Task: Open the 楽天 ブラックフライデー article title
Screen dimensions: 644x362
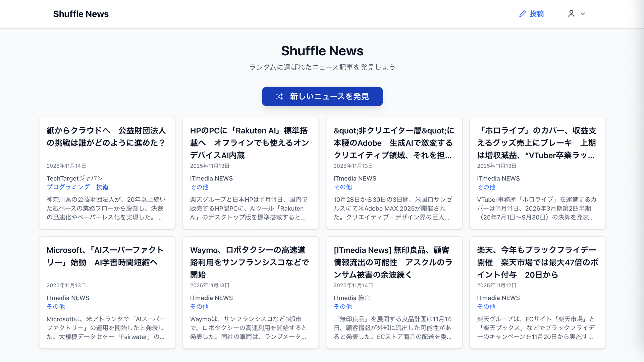Action: click(x=537, y=262)
